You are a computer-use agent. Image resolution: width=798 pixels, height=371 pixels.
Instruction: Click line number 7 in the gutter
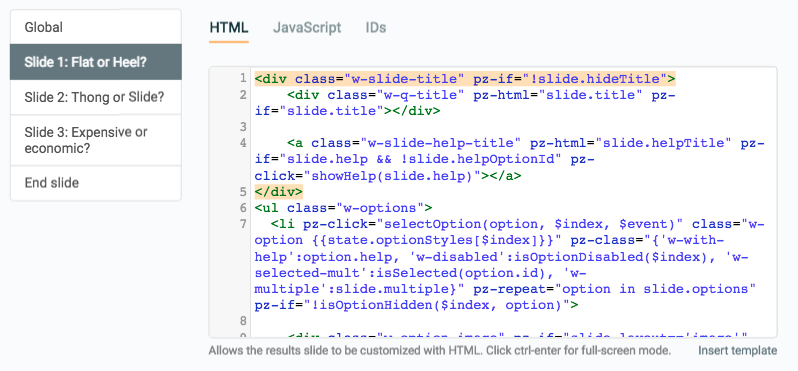pos(243,224)
